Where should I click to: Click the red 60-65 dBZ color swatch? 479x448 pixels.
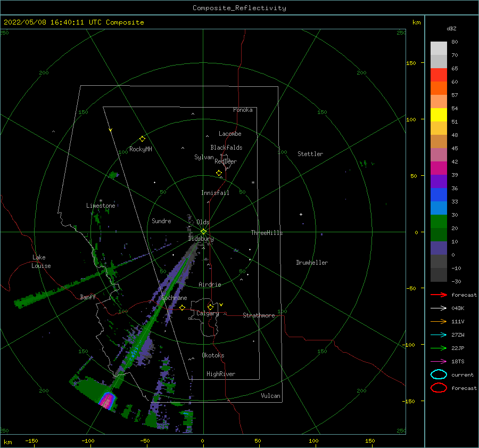click(x=439, y=75)
